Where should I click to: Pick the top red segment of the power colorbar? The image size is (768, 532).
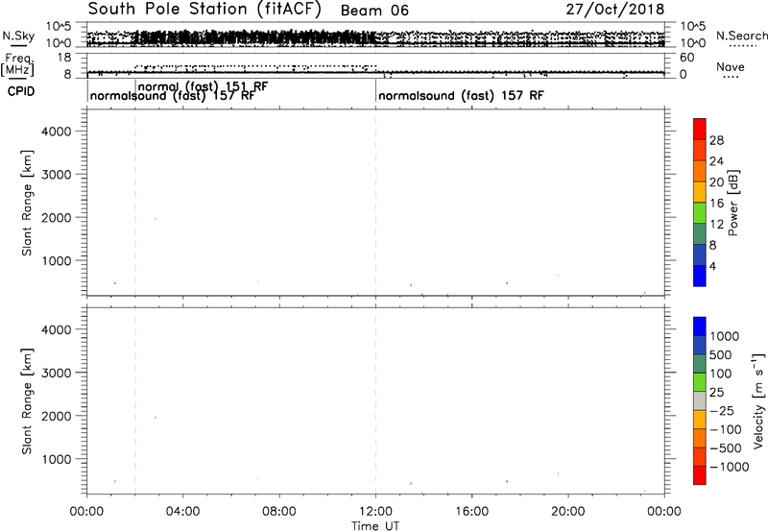[x=700, y=129]
